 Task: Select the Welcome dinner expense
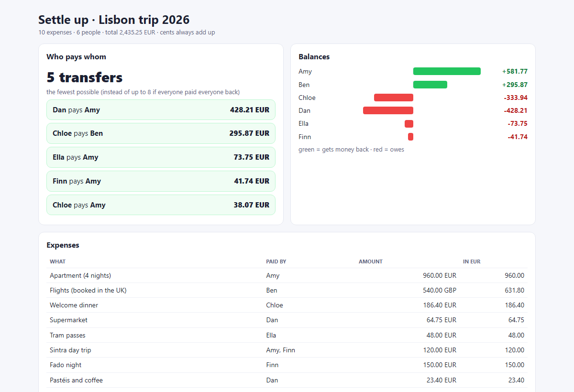287,305
